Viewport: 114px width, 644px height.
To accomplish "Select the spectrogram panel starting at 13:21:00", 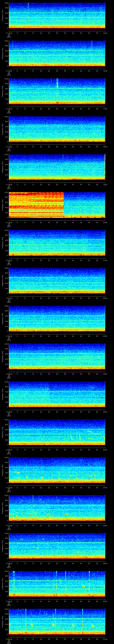I will (57, 280).
